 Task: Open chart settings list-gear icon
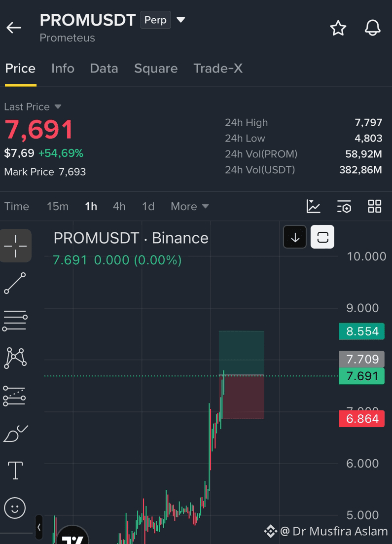click(344, 207)
